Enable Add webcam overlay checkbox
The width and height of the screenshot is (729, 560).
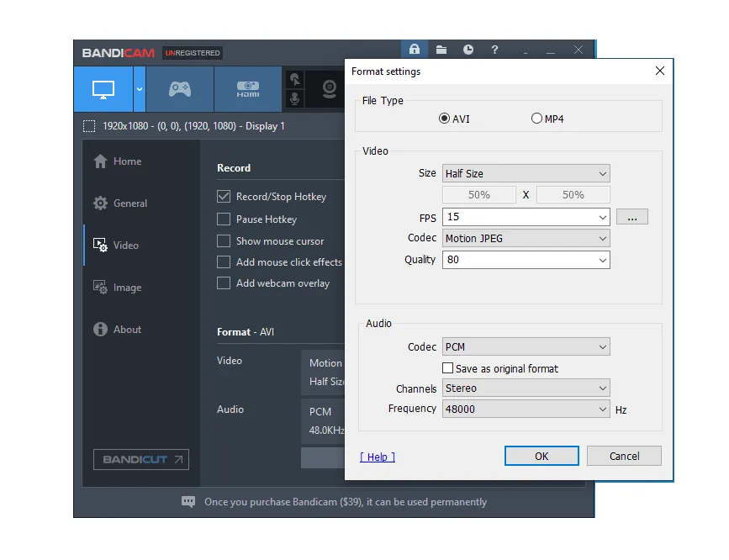(224, 283)
